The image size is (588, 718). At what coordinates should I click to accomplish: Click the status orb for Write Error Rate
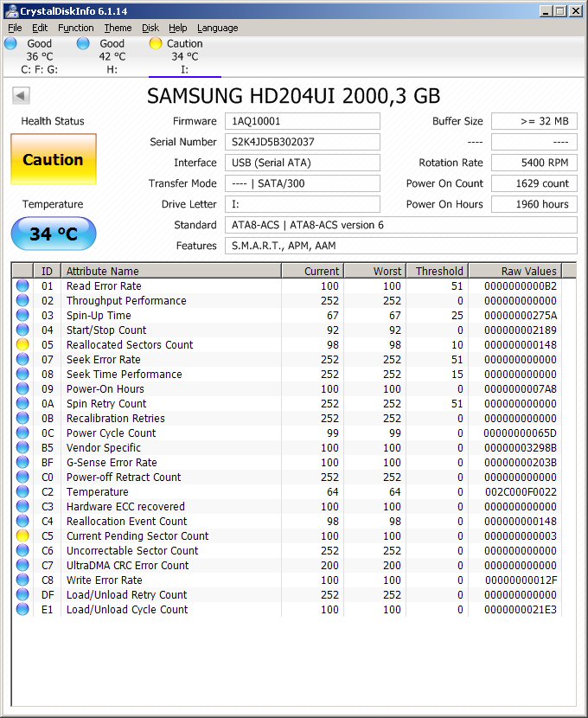point(22,580)
